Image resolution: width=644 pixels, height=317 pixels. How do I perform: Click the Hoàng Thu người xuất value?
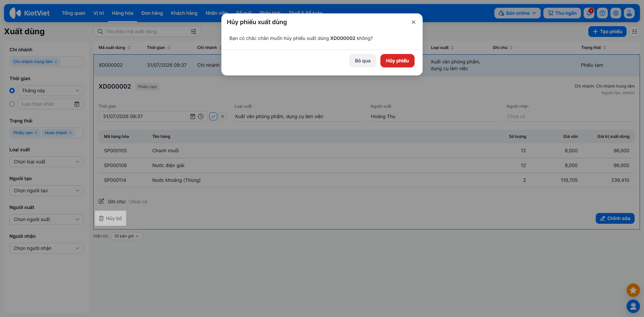(x=383, y=116)
